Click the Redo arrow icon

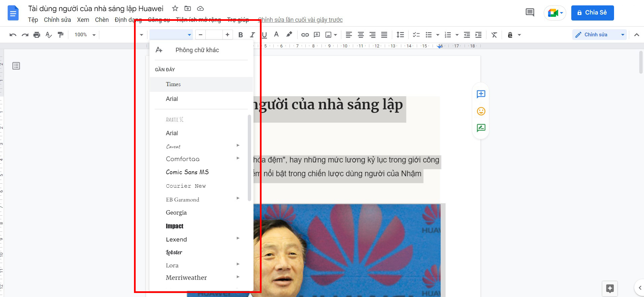[25, 35]
